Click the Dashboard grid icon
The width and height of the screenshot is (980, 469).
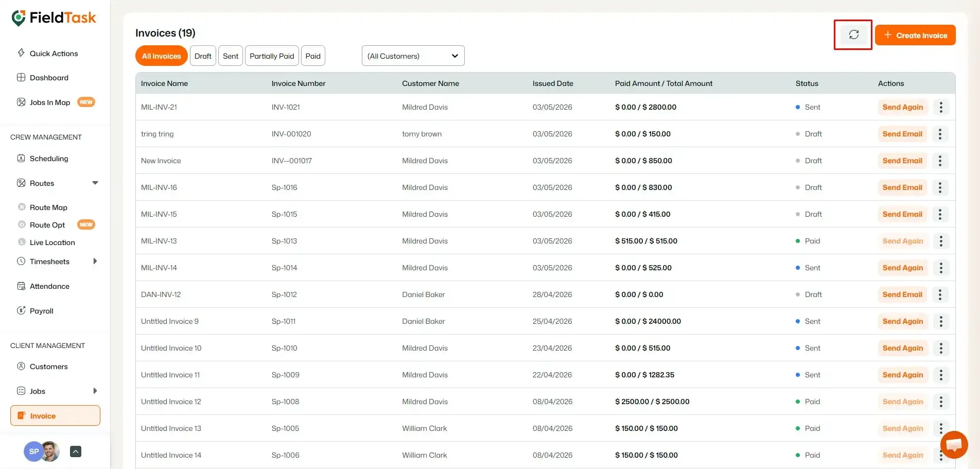[21, 77]
